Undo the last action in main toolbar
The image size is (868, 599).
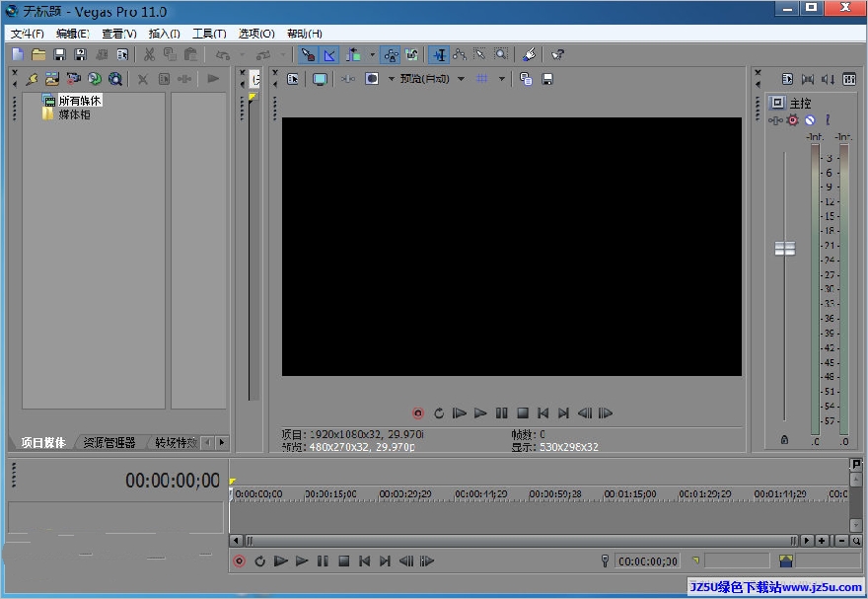pos(223,54)
